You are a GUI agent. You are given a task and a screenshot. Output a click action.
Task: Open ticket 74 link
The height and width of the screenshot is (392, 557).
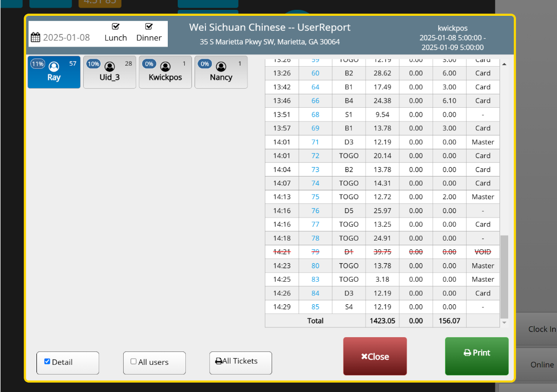pyautogui.click(x=315, y=183)
